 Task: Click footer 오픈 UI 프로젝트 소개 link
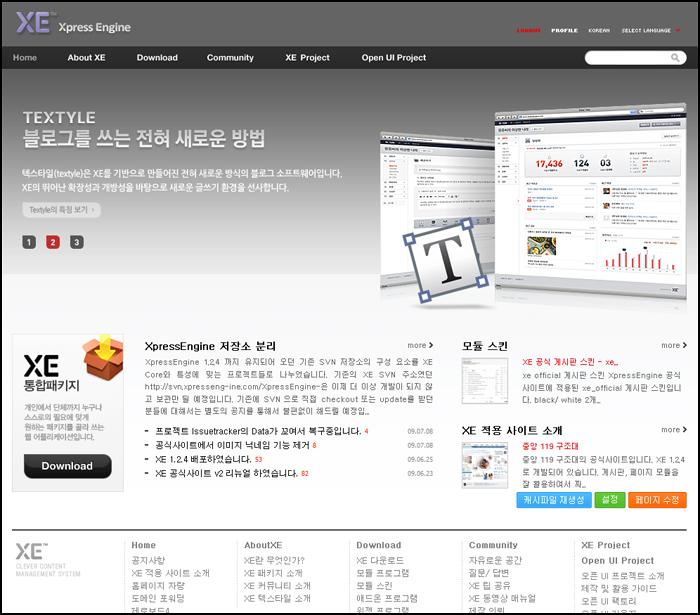coord(623,576)
